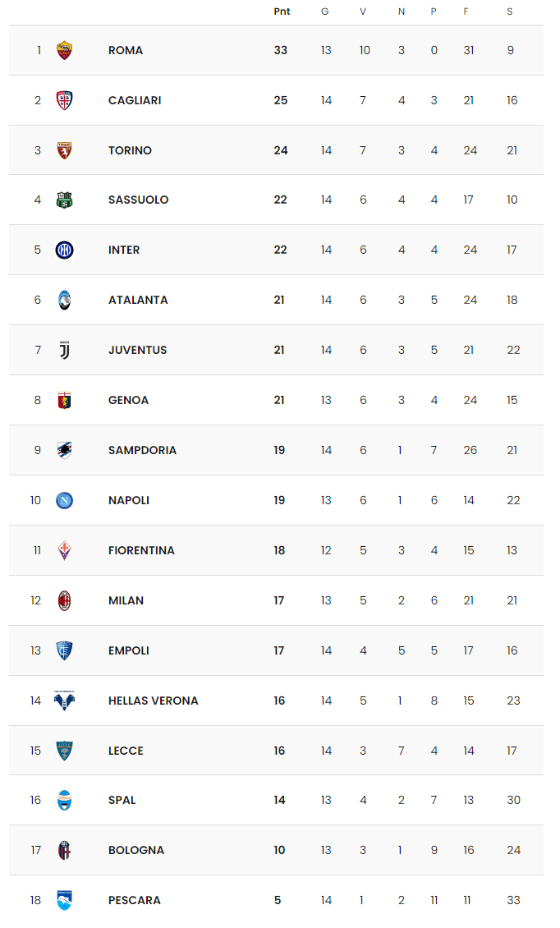Screen dimensions: 560x928
Task: Select the G games column header
Action: [325, 11]
